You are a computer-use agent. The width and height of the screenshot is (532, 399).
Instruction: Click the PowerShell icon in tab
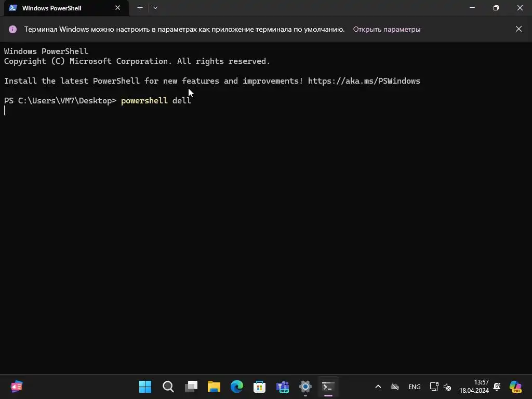coord(13,8)
